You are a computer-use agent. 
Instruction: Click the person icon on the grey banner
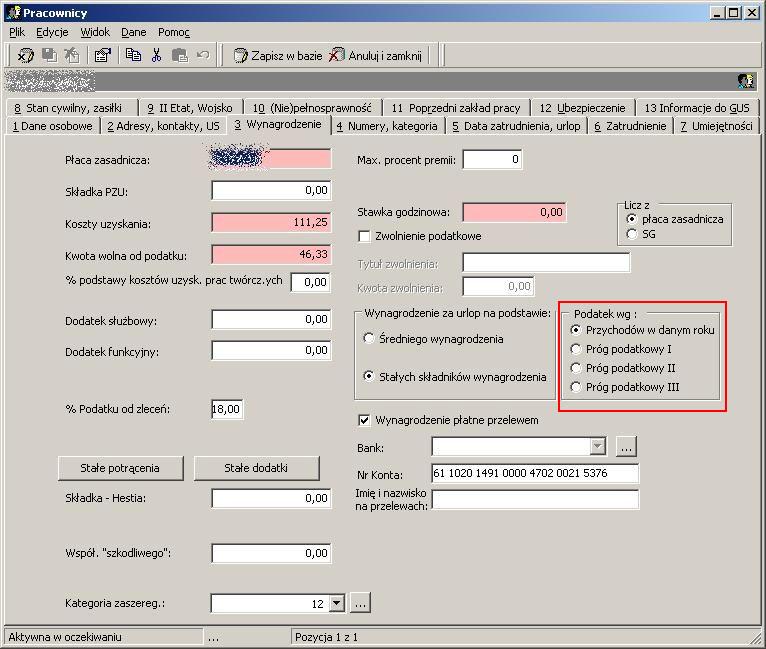pyautogui.click(x=745, y=81)
